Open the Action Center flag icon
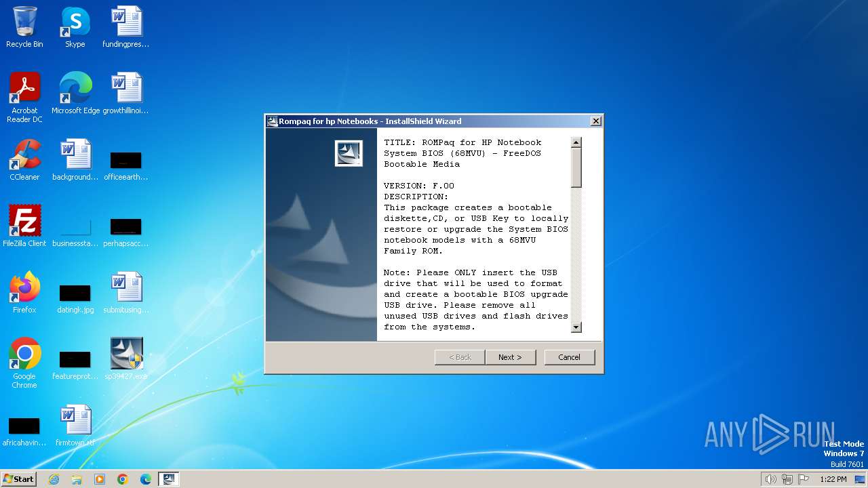 [x=804, y=479]
